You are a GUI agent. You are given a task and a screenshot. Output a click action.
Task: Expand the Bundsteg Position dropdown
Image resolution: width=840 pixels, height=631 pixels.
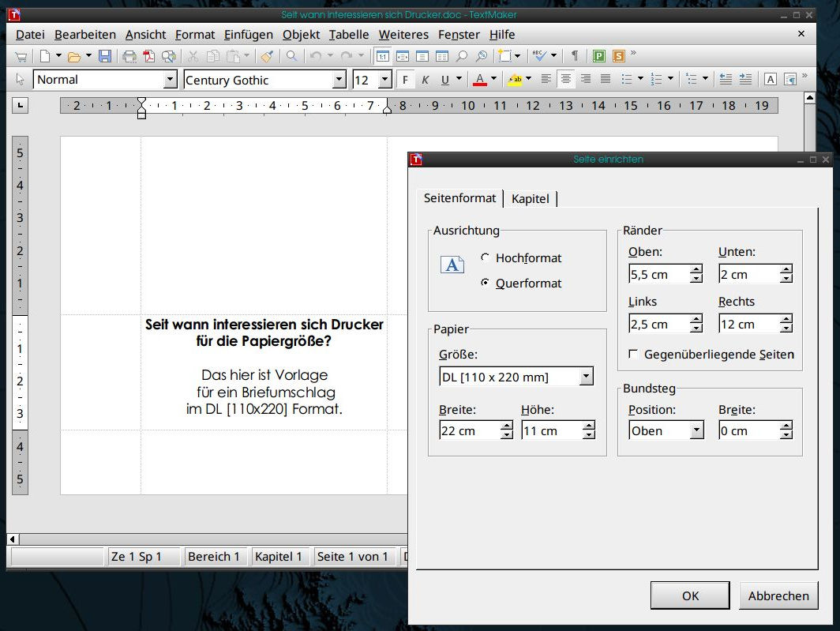tap(696, 430)
